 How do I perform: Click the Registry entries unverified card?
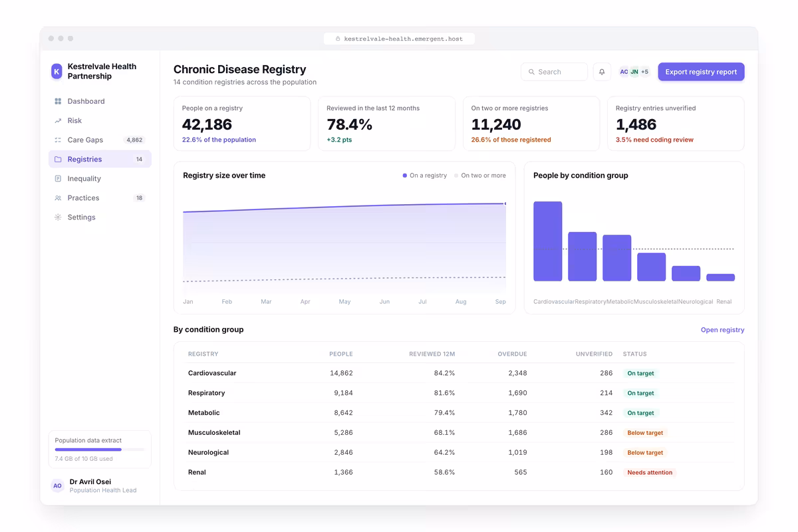coord(676,124)
